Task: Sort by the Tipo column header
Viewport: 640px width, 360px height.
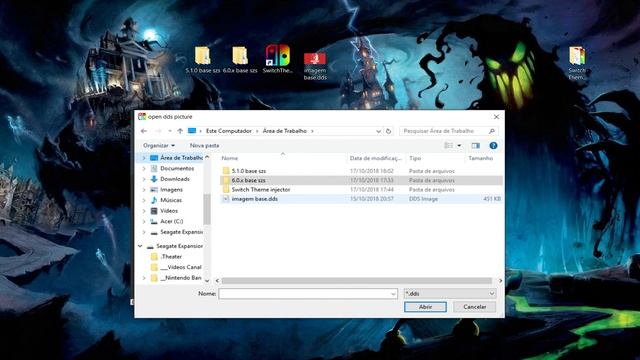Action: pyautogui.click(x=415, y=158)
